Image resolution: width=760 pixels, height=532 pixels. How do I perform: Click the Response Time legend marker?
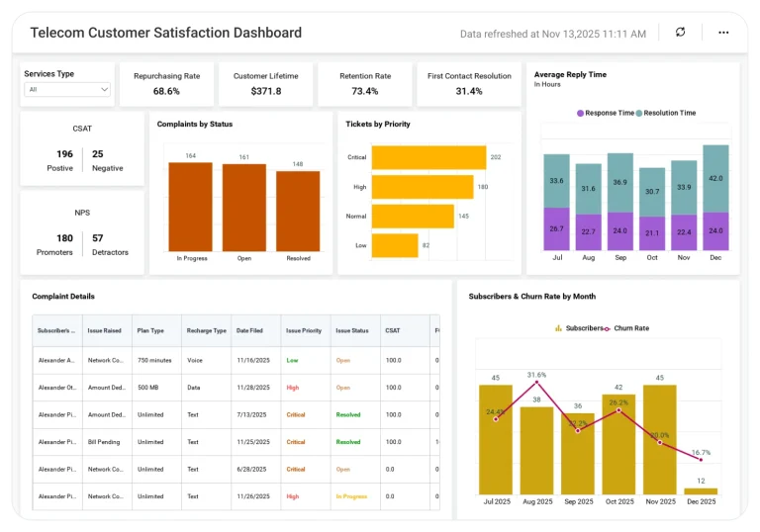click(580, 113)
